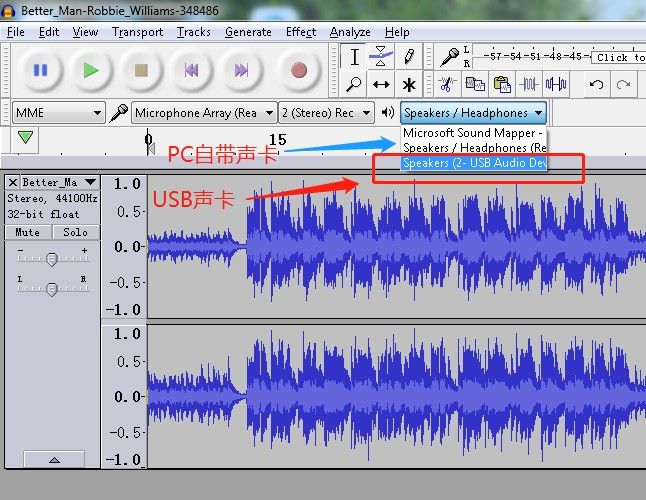Collapse the Speakers / Headphones output dropdown
The width and height of the screenshot is (646, 500).
(473, 112)
